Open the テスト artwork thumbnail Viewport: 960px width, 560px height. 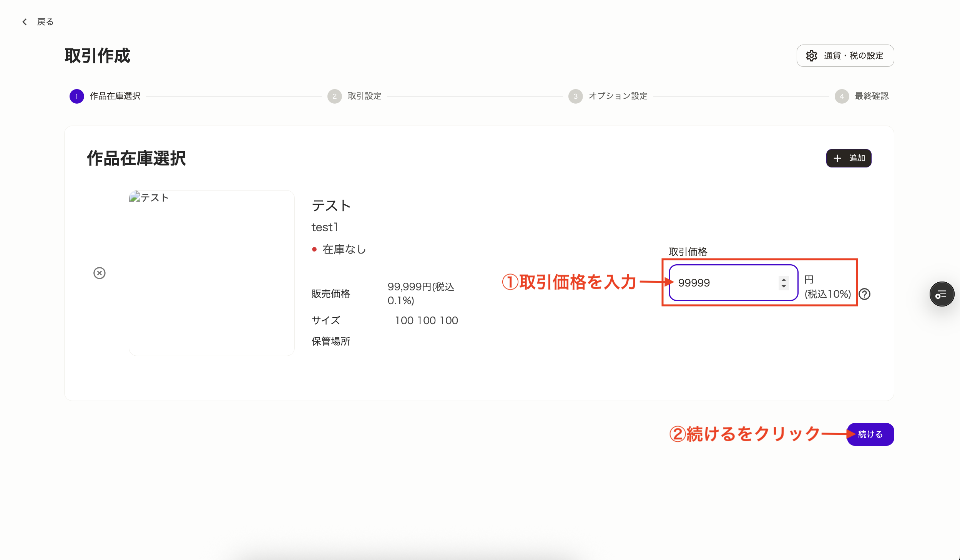212,273
